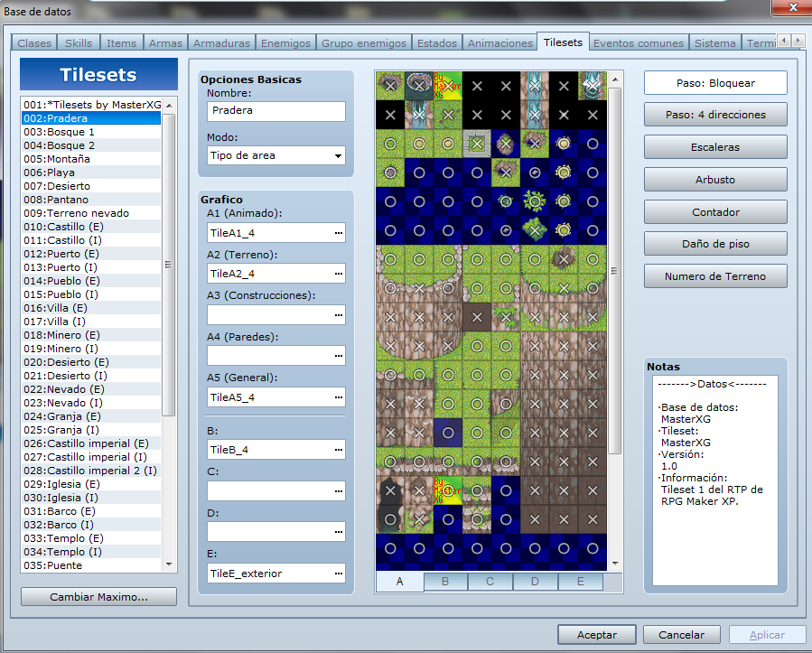Open the Grupo enemigos tab

coord(364,43)
